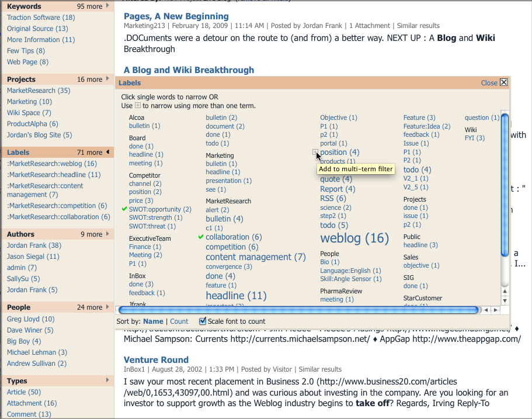This screenshot has width=532, height=419.
Task: Click horizontal scrollbar right arrow in Labels
Action: tap(496, 310)
